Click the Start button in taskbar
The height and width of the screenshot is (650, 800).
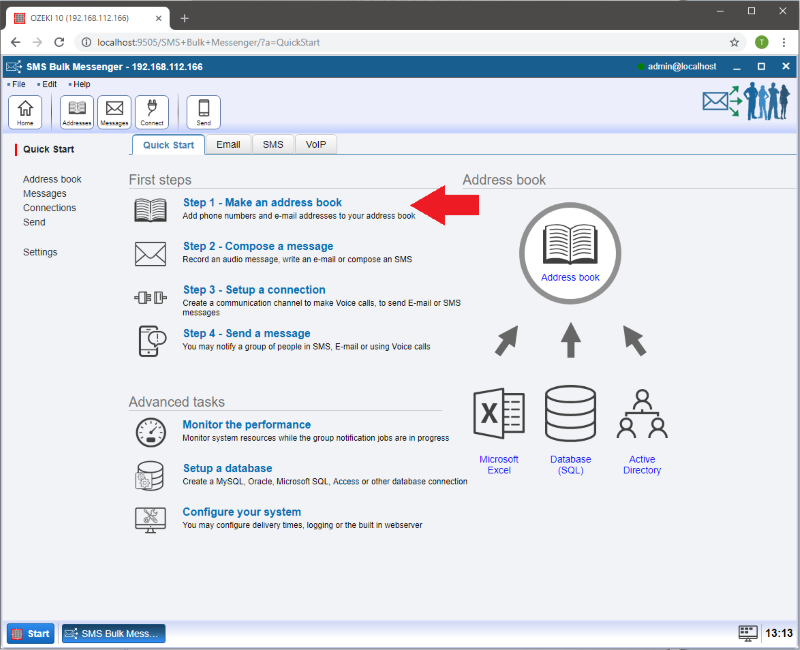click(31, 633)
